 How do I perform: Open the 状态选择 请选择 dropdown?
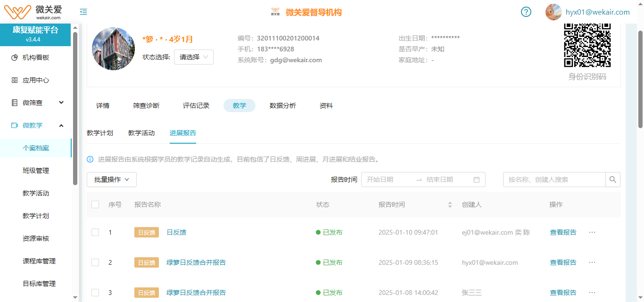tap(193, 57)
